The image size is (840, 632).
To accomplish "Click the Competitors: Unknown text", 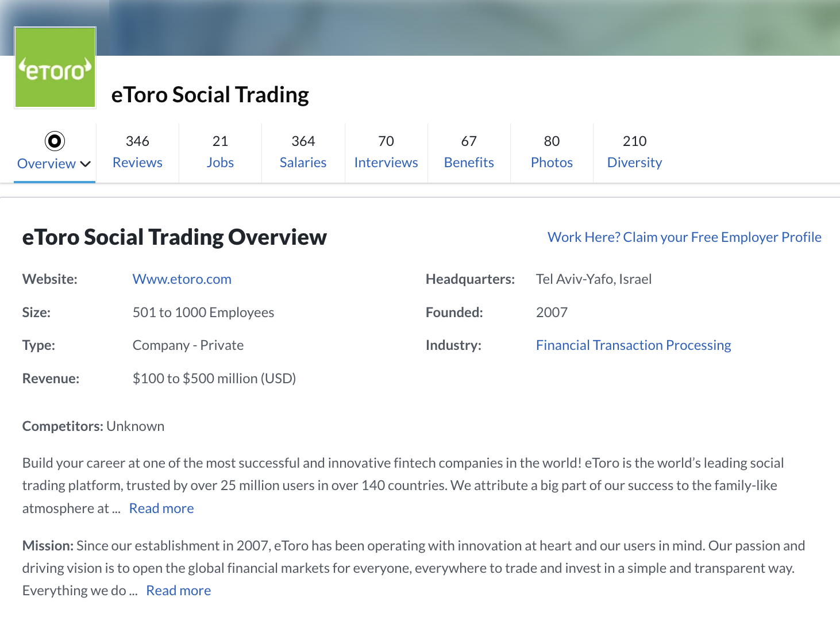I will point(93,426).
